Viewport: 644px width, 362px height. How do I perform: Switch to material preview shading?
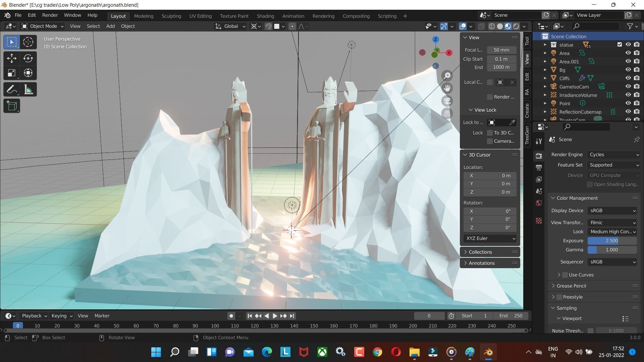(508, 26)
